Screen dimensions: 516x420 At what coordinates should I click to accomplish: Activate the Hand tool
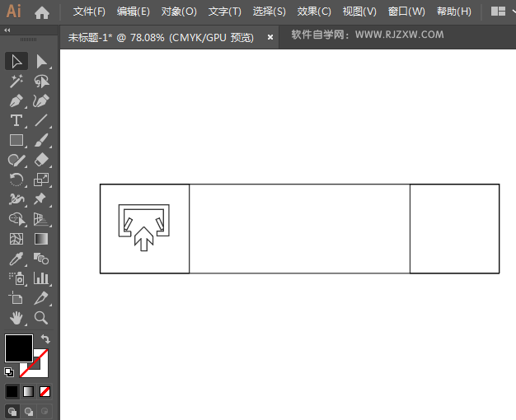pos(16,318)
